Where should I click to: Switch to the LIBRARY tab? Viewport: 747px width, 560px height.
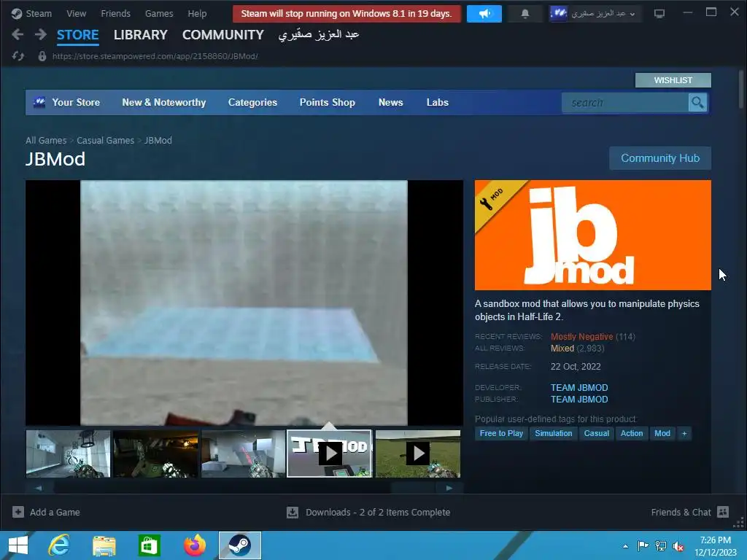[x=141, y=35]
